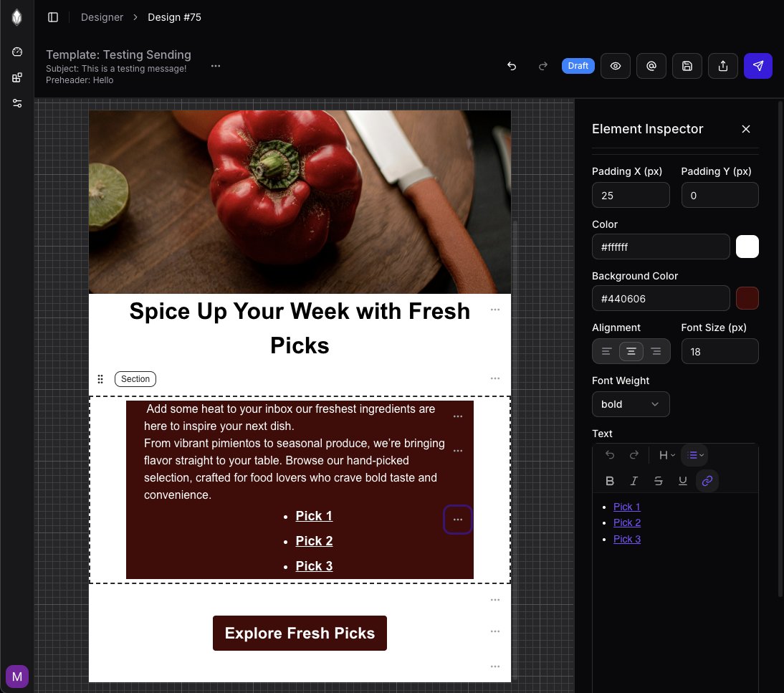The height and width of the screenshot is (693, 784).
Task: Open the heading level H dropdown
Action: coord(667,455)
